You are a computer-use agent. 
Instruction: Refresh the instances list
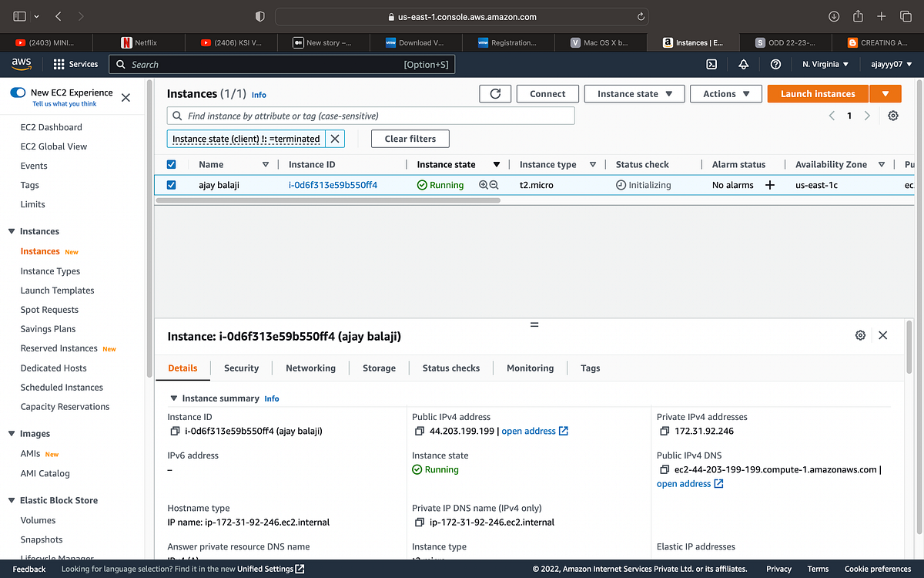[x=495, y=93]
